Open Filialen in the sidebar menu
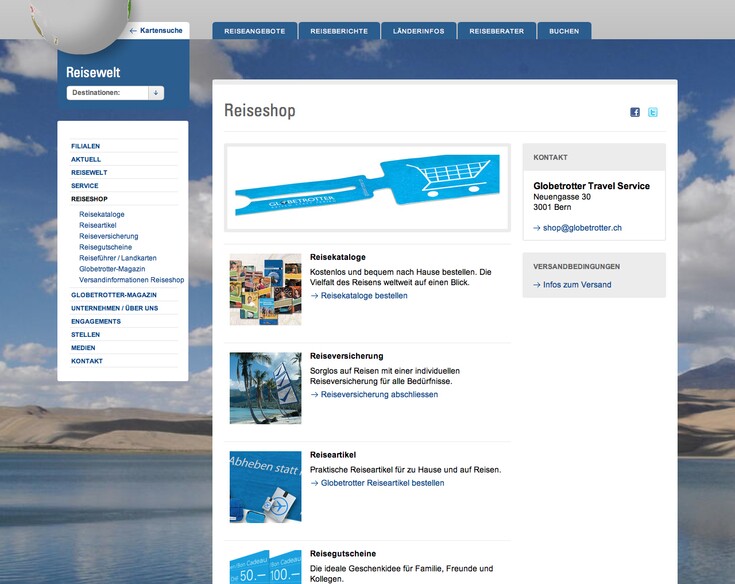Image resolution: width=735 pixels, height=584 pixels. tap(85, 146)
